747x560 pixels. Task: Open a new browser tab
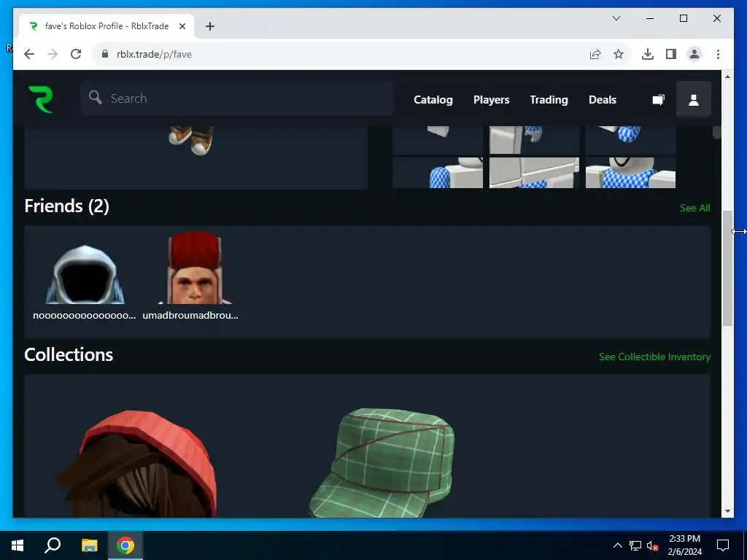tap(210, 26)
